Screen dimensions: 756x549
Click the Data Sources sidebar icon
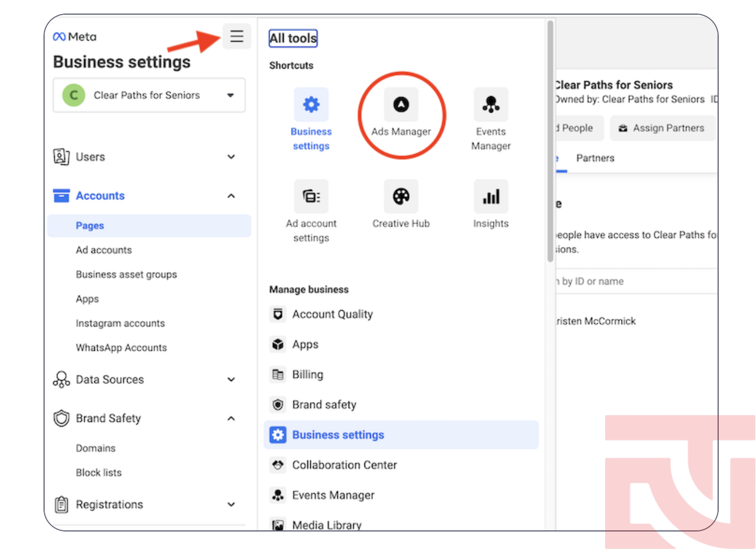(x=61, y=380)
